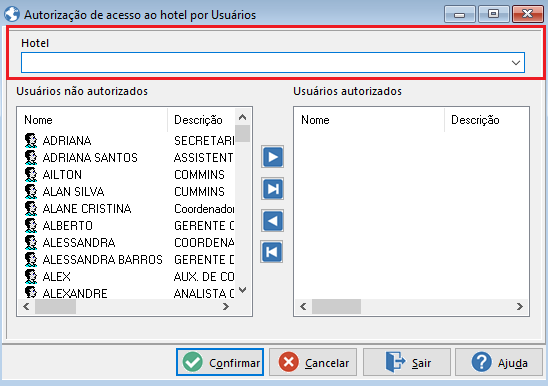Click the SECRETARI description cell
The height and width of the screenshot is (386, 548).
204,141
